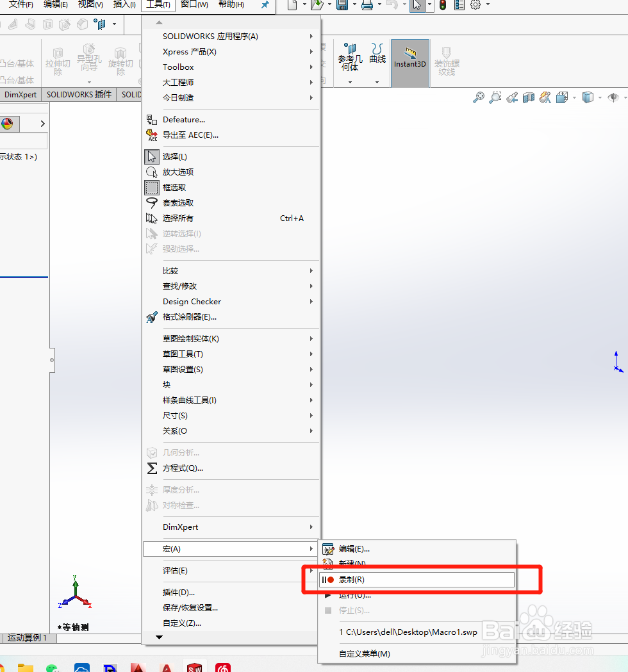
Task: Open the 文件(F) menu
Action: pos(21,4)
